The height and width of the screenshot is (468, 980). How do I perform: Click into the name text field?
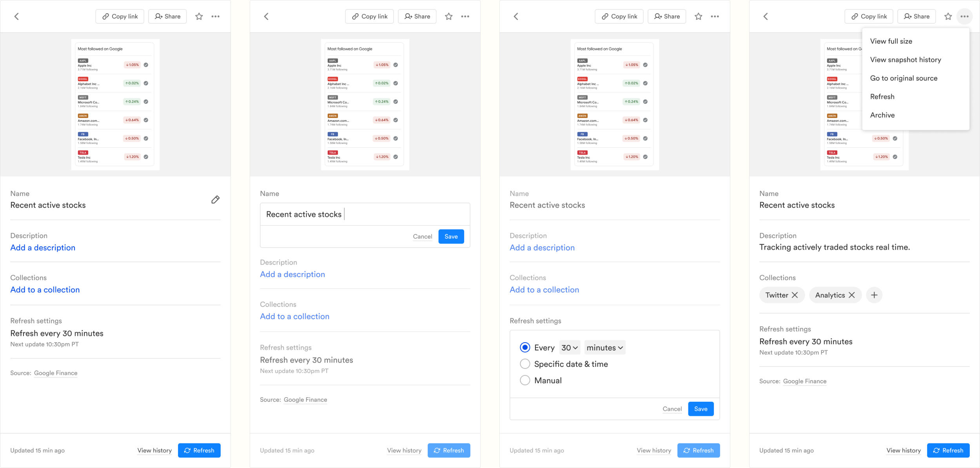(365, 214)
